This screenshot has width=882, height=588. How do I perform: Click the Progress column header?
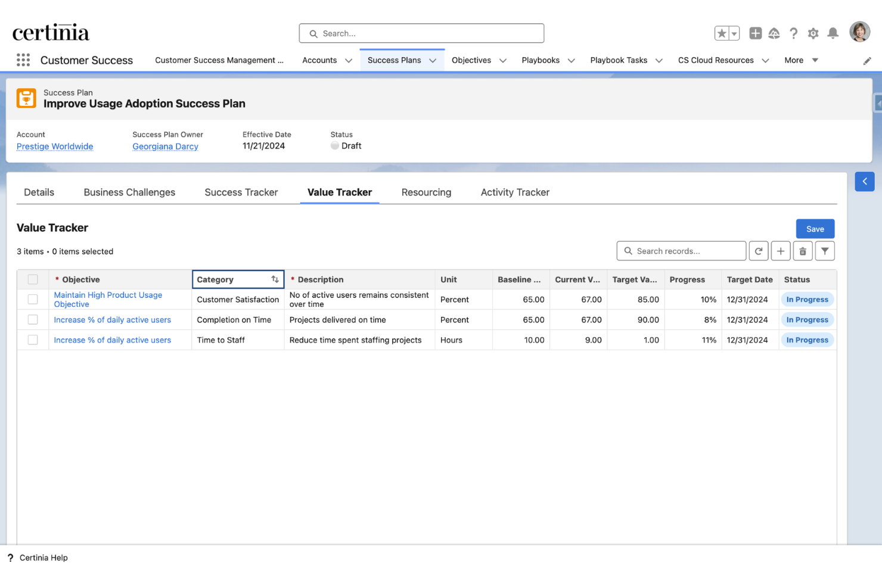point(692,279)
